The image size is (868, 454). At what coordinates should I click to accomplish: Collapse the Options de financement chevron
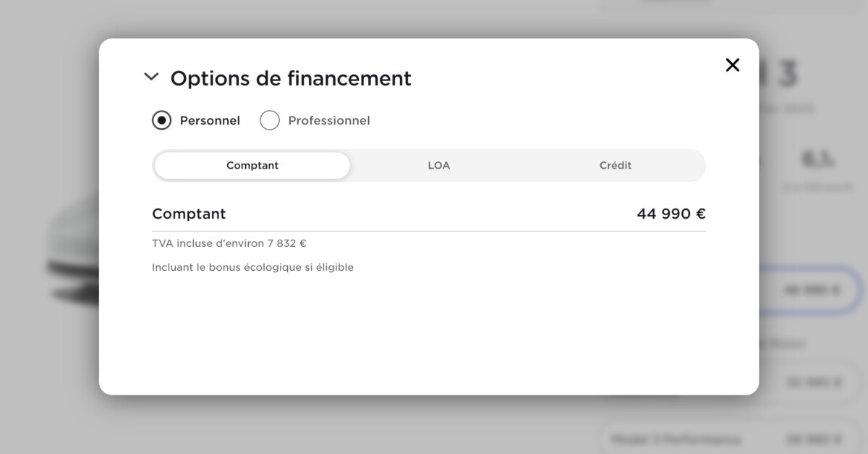click(151, 76)
